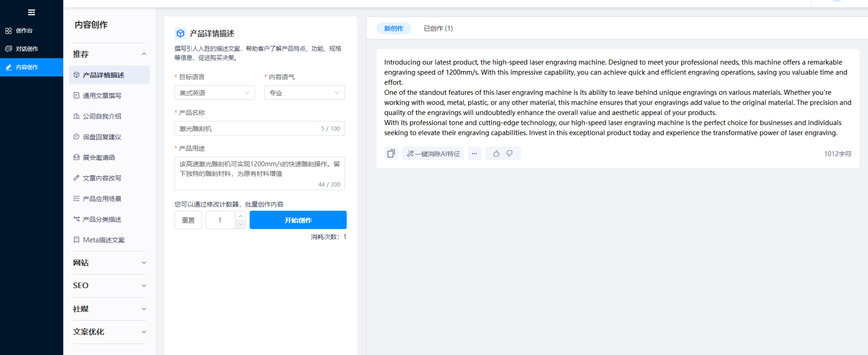868x355 pixels.
Task: Click 一键消除AI特征 button
Action: pos(433,153)
